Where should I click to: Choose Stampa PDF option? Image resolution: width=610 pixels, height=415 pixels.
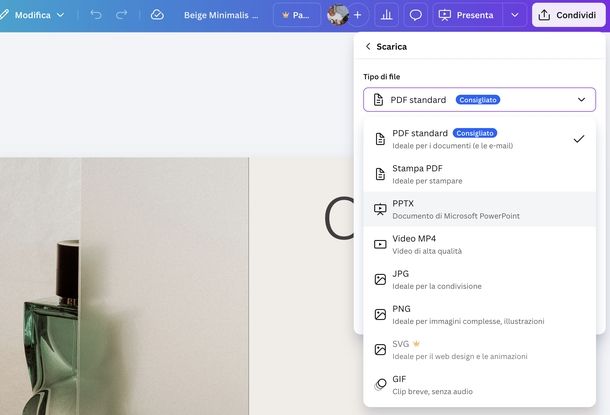click(479, 174)
